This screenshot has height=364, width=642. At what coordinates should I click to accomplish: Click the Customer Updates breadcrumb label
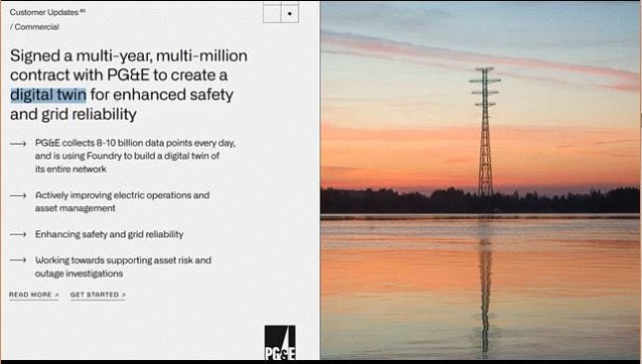48,12
